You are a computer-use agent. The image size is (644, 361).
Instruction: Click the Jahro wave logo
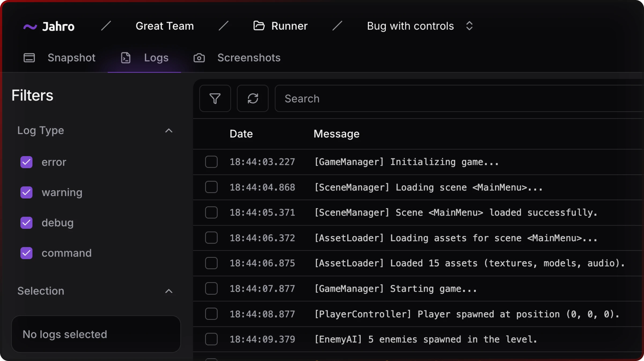pyautogui.click(x=30, y=26)
